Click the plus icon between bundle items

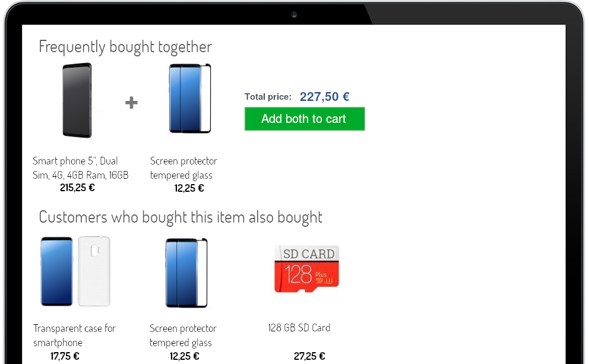[131, 103]
